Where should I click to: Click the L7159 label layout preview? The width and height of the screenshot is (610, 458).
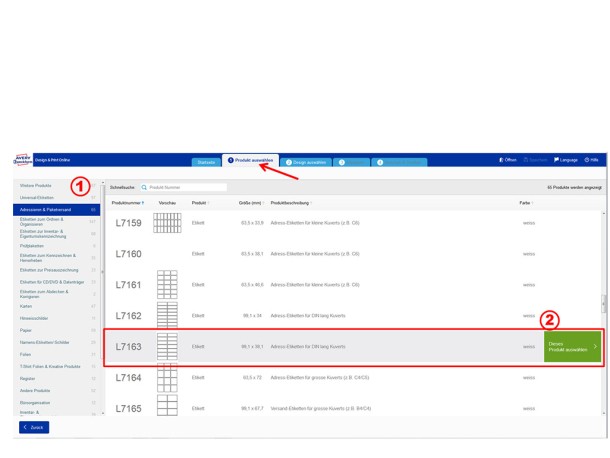point(167,223)
